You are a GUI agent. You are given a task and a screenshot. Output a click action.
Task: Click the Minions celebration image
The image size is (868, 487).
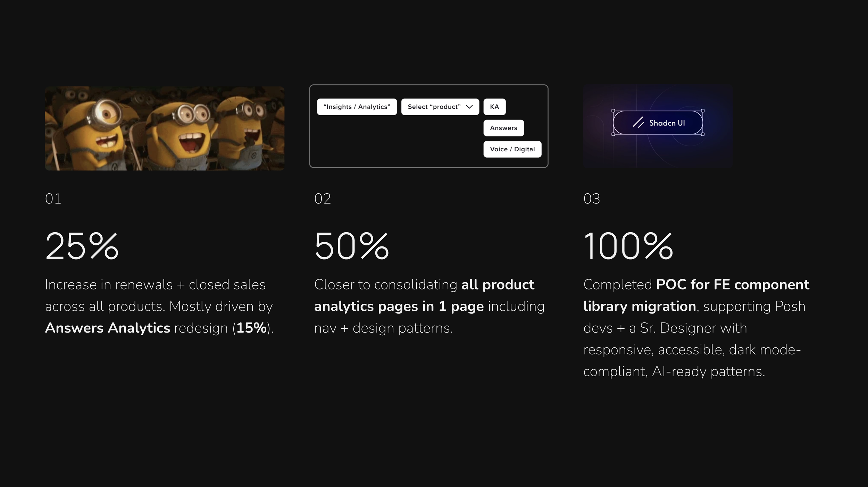[165, 128]
